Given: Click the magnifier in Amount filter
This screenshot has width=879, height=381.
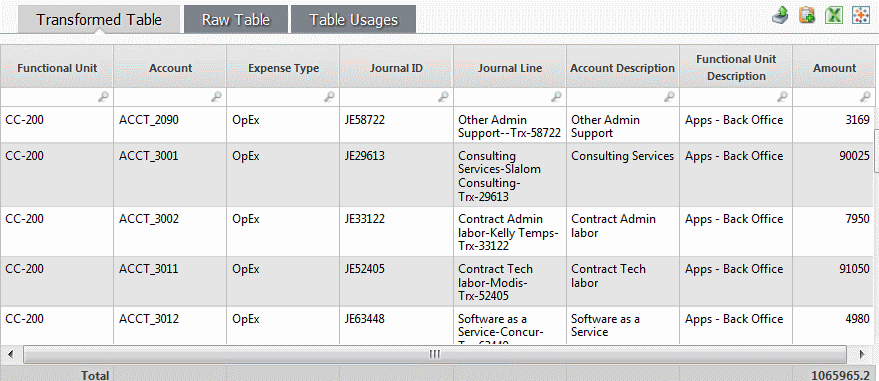Looking at the screenshot, I should point(865,97).
